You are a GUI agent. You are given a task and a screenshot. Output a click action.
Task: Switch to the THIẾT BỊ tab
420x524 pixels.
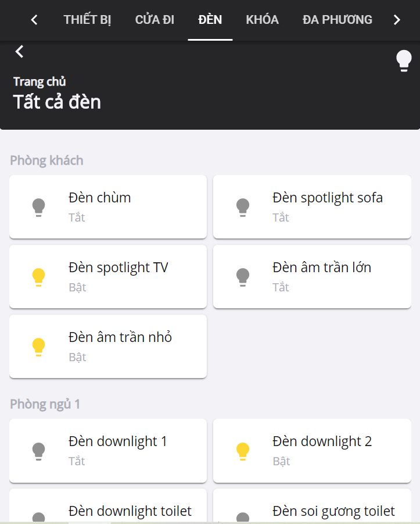pyautogui.click(x=87, y=20)
